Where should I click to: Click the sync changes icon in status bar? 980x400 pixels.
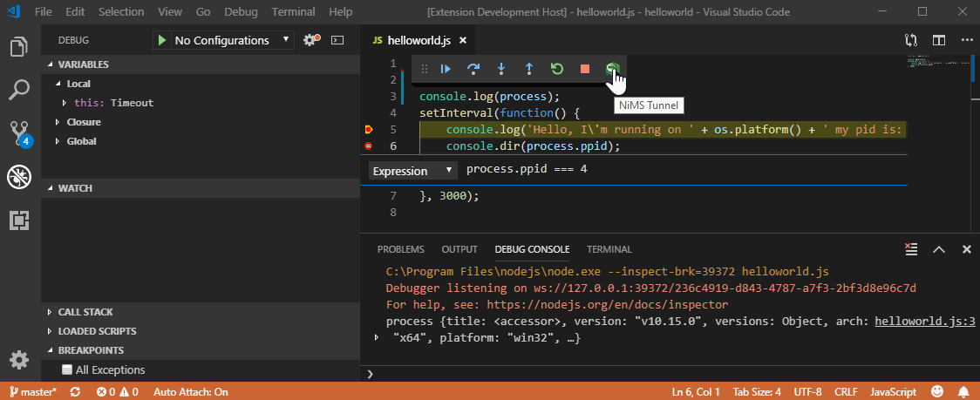(76, 392)
